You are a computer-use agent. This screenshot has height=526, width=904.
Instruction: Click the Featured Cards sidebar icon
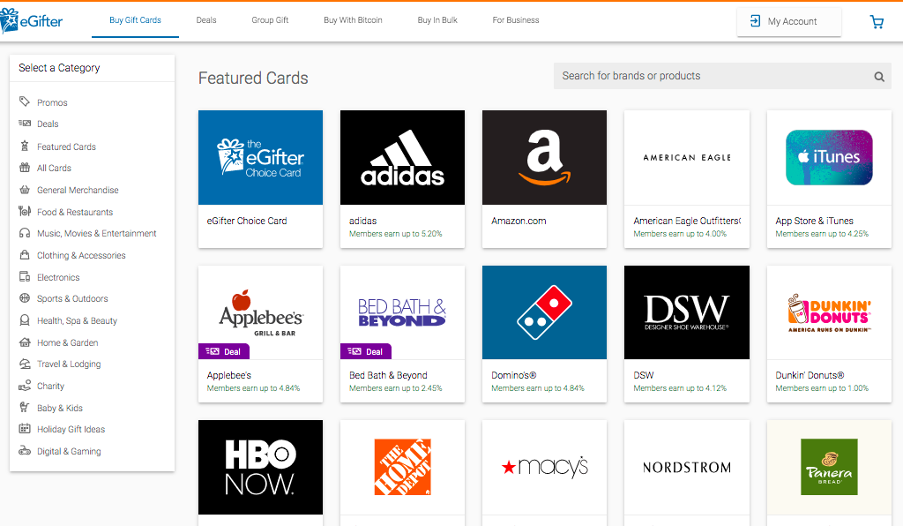[x=24, y=146]
